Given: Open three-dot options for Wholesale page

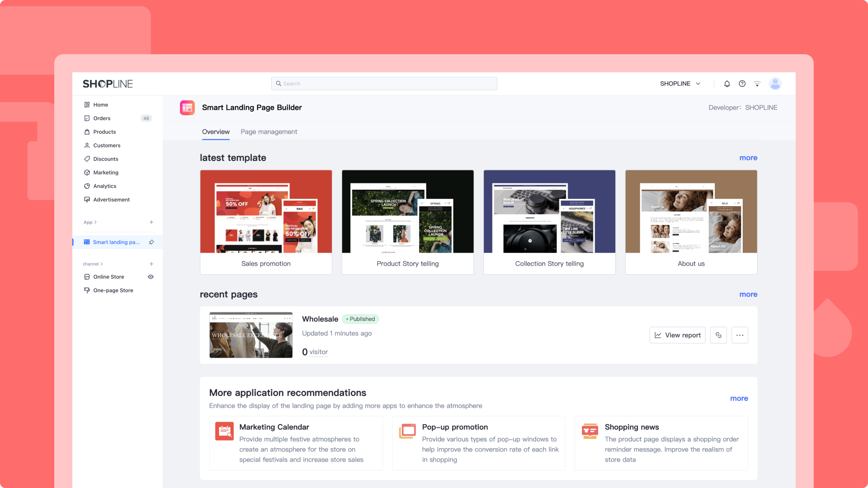Looking at the screenshot, I should pos(740,335).
